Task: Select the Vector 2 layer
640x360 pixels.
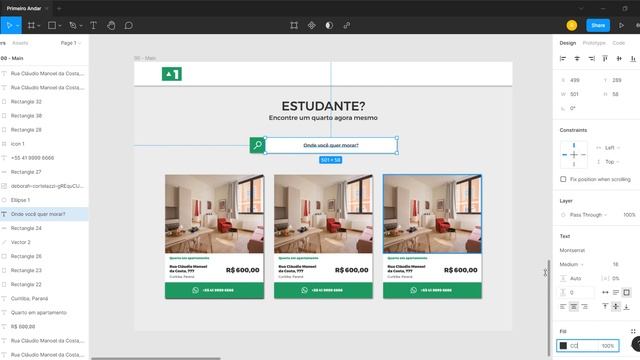Action: pyautogui.click(x=44, y=242)
